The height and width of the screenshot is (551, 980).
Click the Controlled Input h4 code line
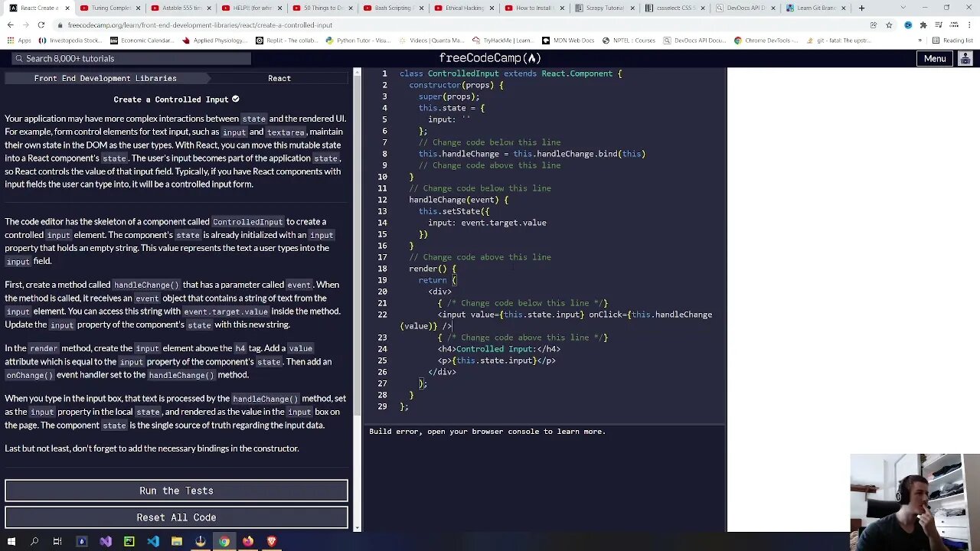[x=499, y=349]
